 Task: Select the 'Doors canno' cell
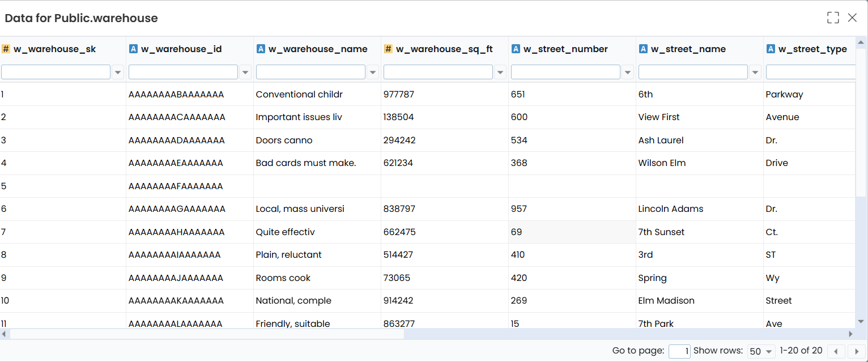click(317, 140)
